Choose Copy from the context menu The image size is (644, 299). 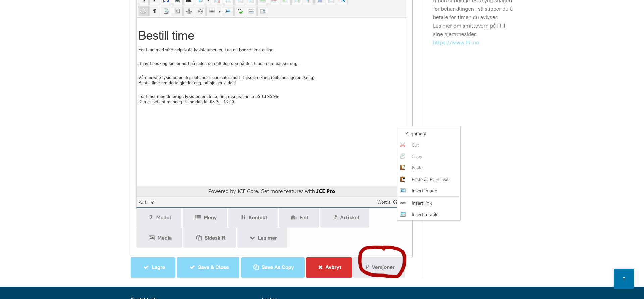pos(429,156)
